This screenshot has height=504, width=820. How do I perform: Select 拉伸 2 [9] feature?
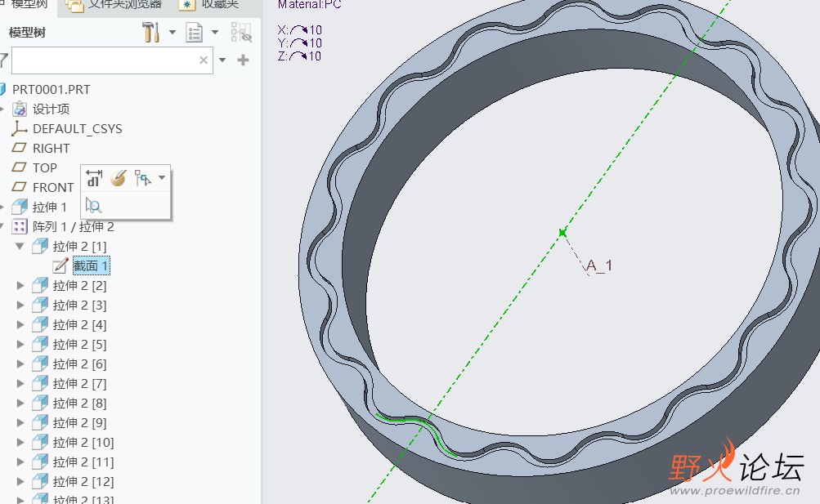click(x=79, y=423)
